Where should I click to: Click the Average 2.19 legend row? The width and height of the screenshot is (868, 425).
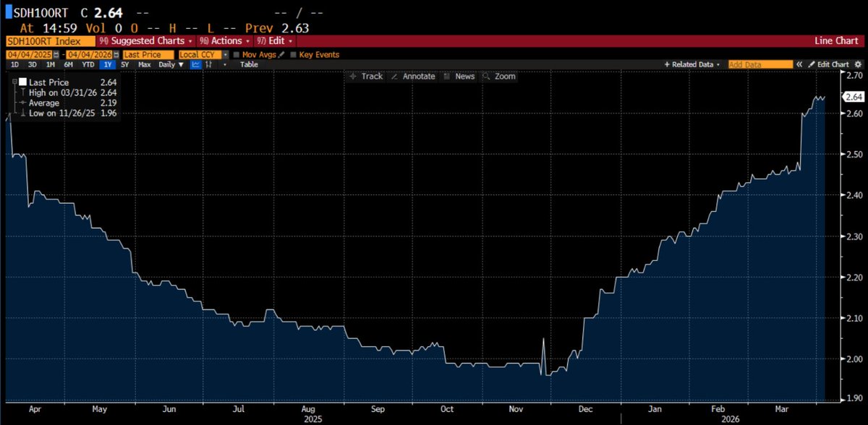pos(69,103)
